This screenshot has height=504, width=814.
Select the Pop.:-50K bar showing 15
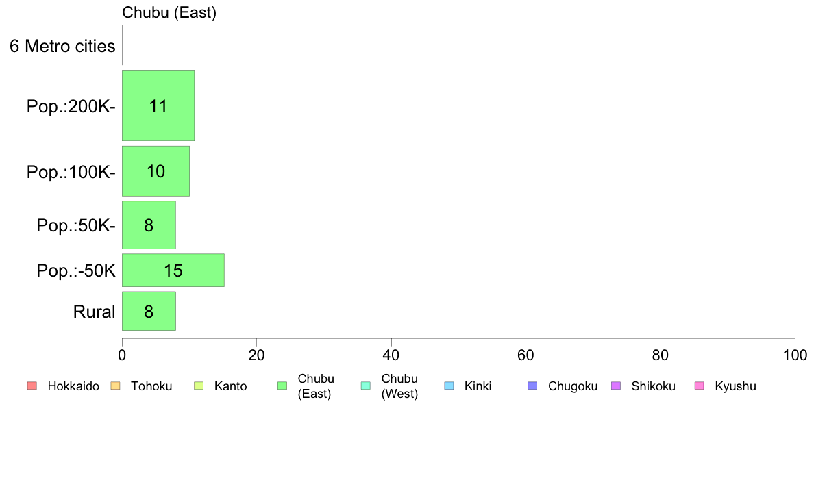click(x=173, y=270)
